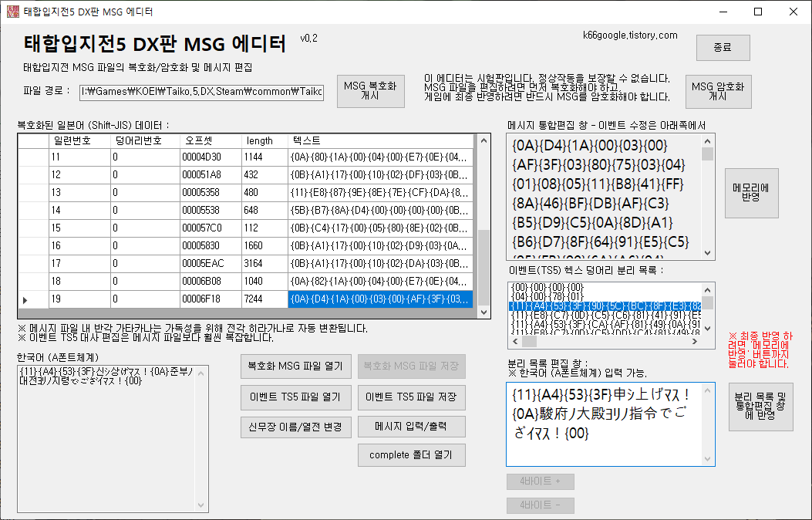
Task: Focus the 파일 경로 input field
Action: point(201,92)
